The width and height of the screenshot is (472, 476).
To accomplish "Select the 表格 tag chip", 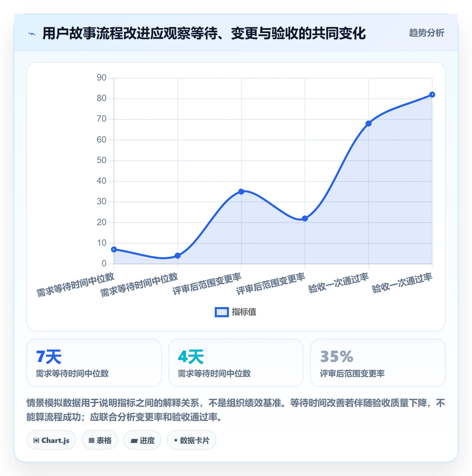I will 100,440.
